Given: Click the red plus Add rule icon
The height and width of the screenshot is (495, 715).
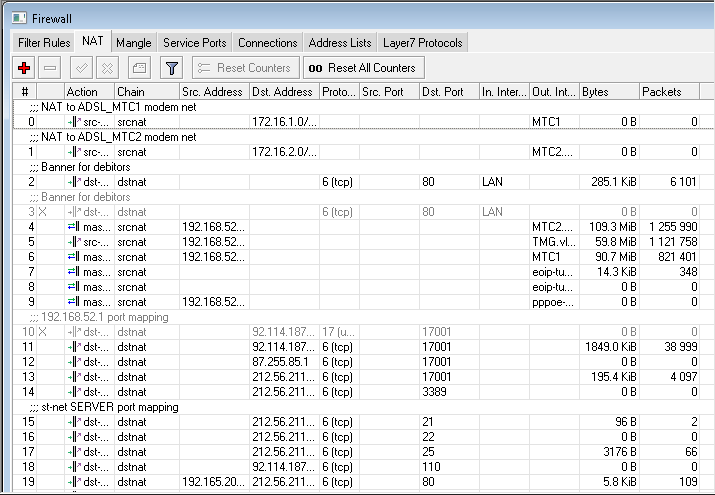Looking at the screenshot, I should point(24,67).
